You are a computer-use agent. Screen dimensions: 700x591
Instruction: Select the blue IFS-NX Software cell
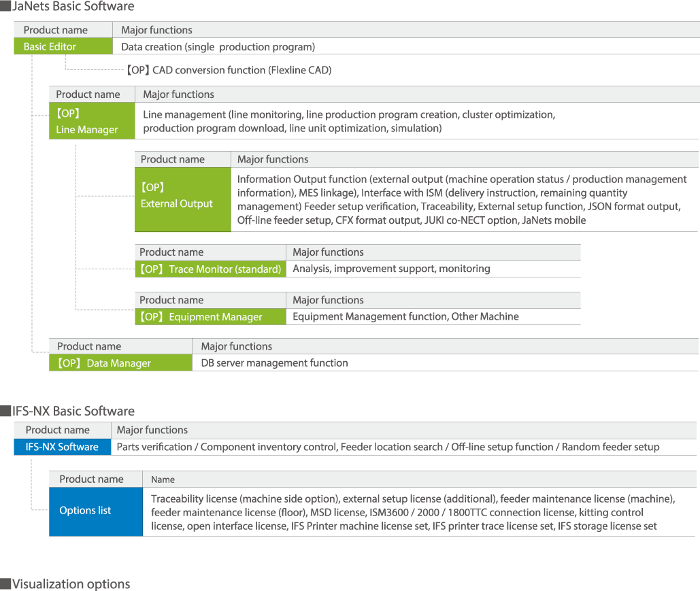(62, 447)
